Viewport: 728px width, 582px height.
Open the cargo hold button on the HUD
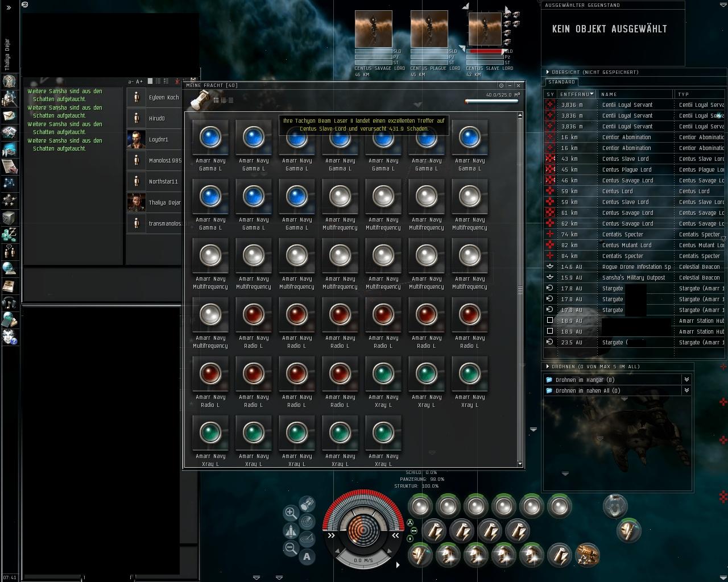[307, 504]
